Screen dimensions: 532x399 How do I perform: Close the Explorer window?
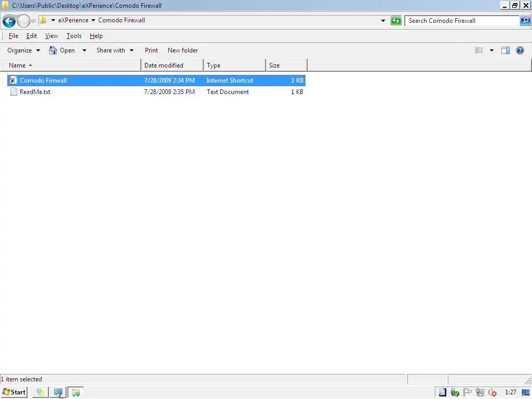[x=526, y=5]
